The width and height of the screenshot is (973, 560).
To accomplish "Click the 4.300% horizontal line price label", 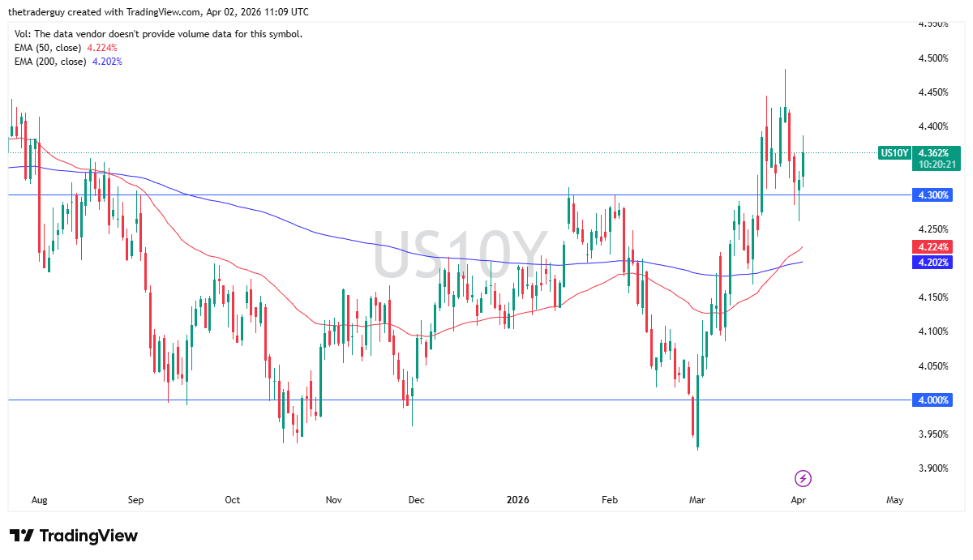I will (932, 195).
